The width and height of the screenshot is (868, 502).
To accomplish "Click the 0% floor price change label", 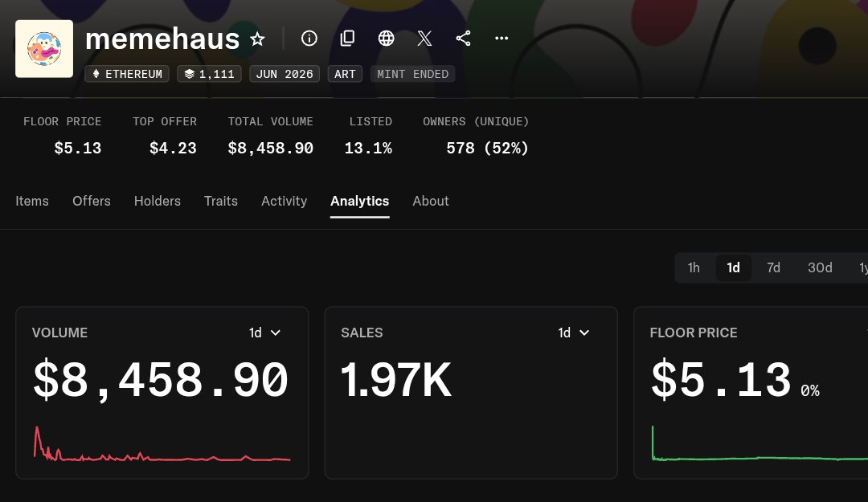I will tap(810, 390).
